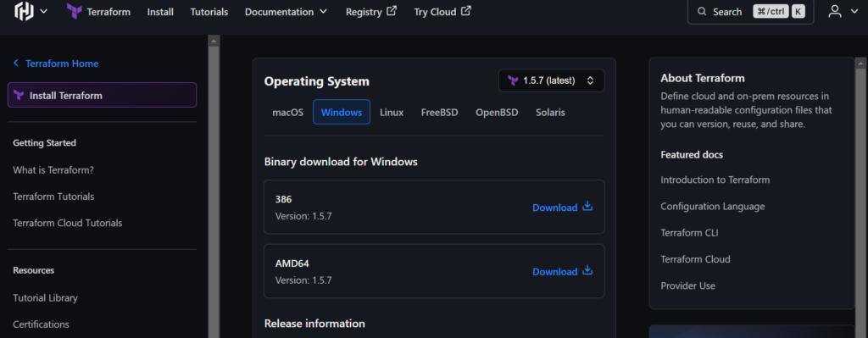Click the magnifier search icon
Screen dimensions: 868x338
pos(702,12)
